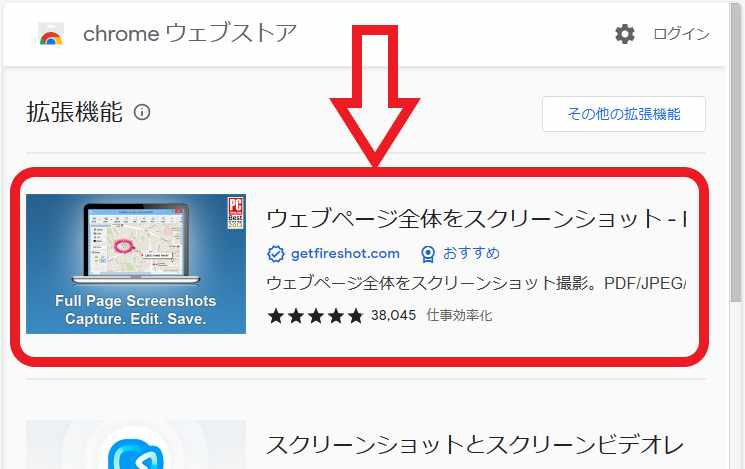This screenshot has height=469, width=745.
Task: Open settings via the gear icon
Action: point(624,34)
